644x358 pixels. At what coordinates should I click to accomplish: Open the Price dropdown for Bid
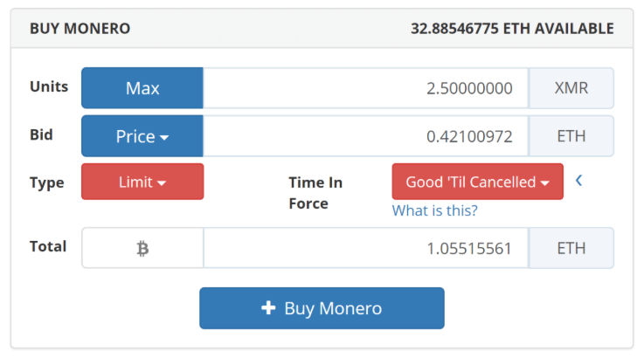142,136
